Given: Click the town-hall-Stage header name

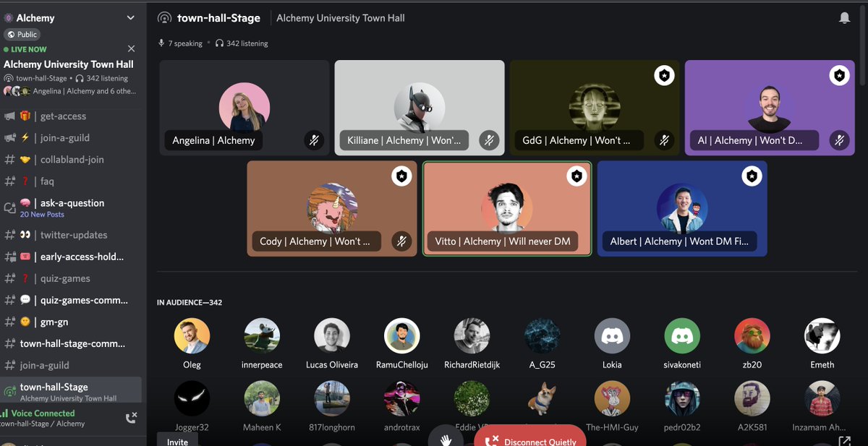Looking at the screenshot, I should coord(218,18).
